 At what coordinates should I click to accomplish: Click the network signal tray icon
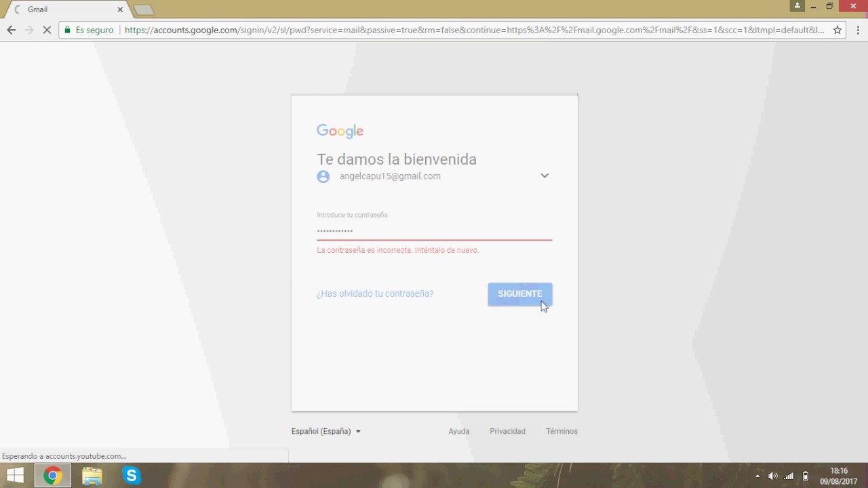tap(789, 476)
